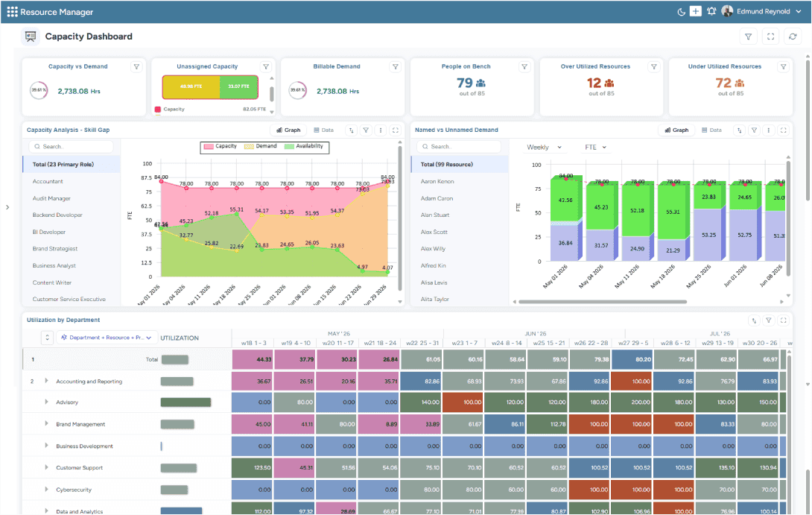Filter the Over Utilized Resources card
The image size is (812, 515).
point(654,67)
